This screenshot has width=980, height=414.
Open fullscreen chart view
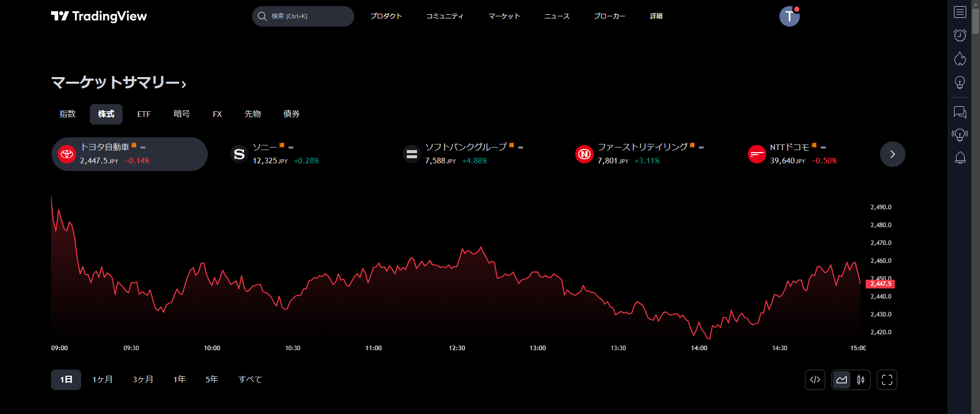(887, 380)
